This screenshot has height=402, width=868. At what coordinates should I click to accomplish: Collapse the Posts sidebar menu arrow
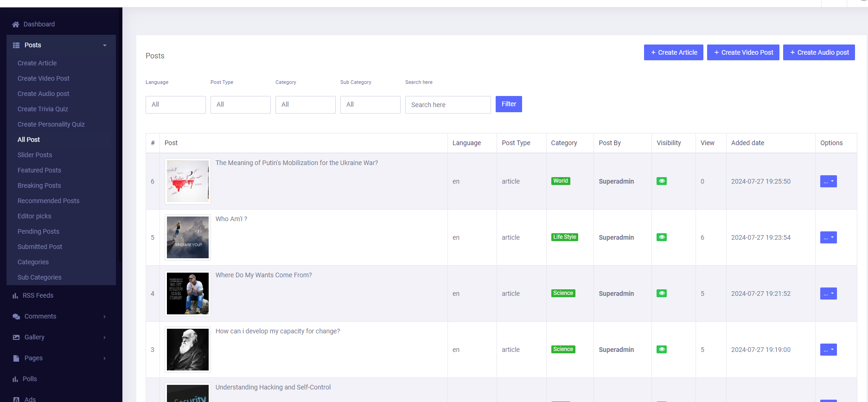[x=105, y=45]
